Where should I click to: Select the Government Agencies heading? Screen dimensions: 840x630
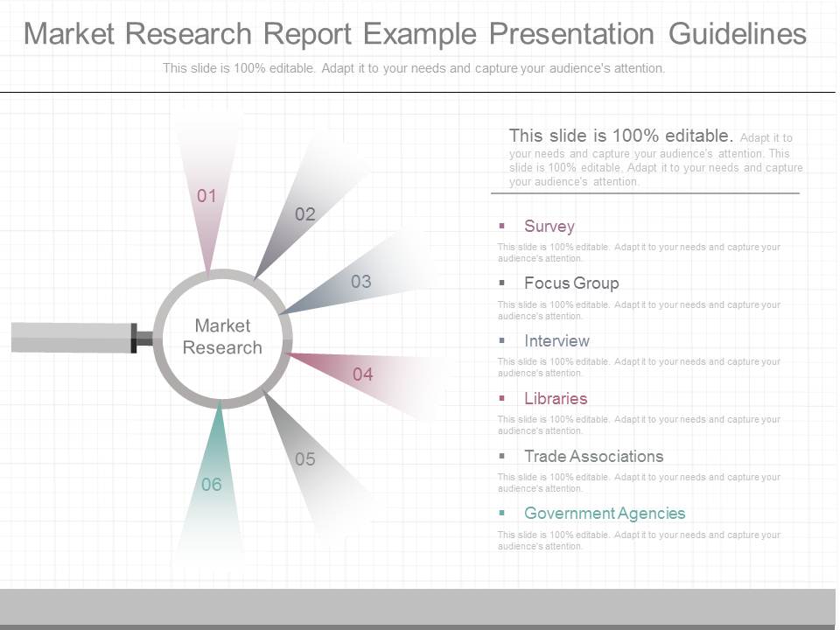(x=605, y=514)
